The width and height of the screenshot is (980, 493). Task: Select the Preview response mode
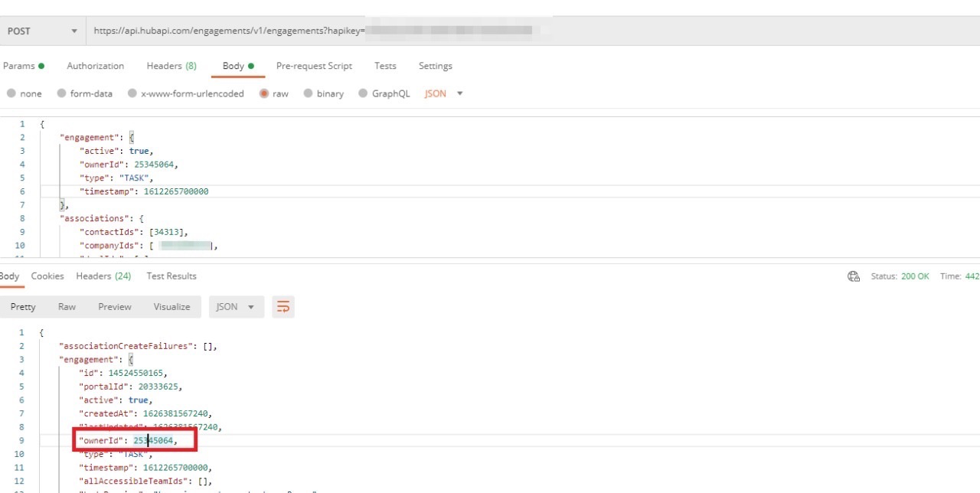(x=114, y=306)
